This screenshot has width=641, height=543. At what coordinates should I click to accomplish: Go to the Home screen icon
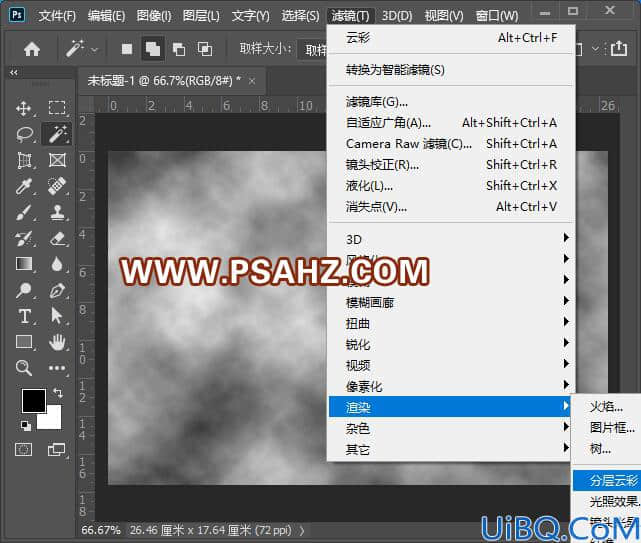tap(31, 49)
